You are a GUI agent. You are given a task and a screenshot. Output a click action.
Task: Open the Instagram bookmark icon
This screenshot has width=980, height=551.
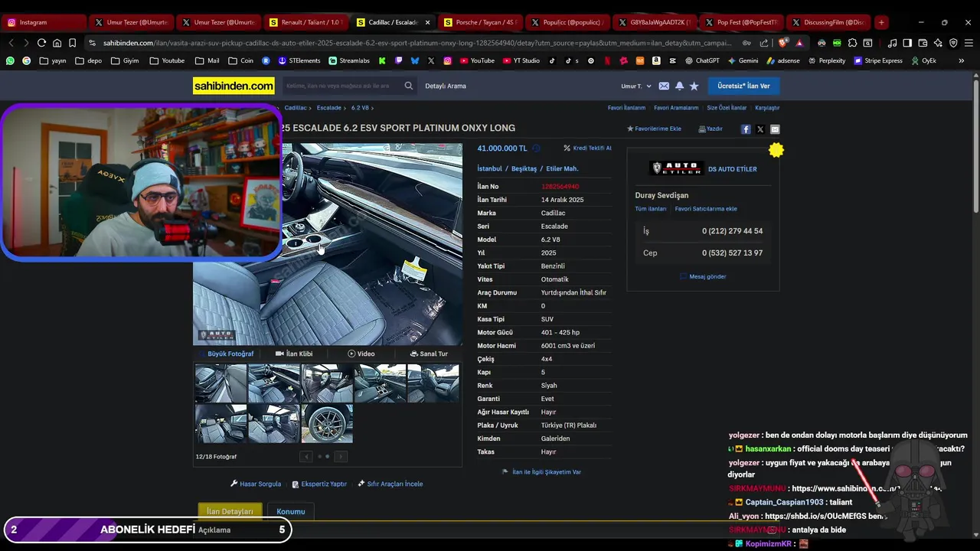[447, 60]
